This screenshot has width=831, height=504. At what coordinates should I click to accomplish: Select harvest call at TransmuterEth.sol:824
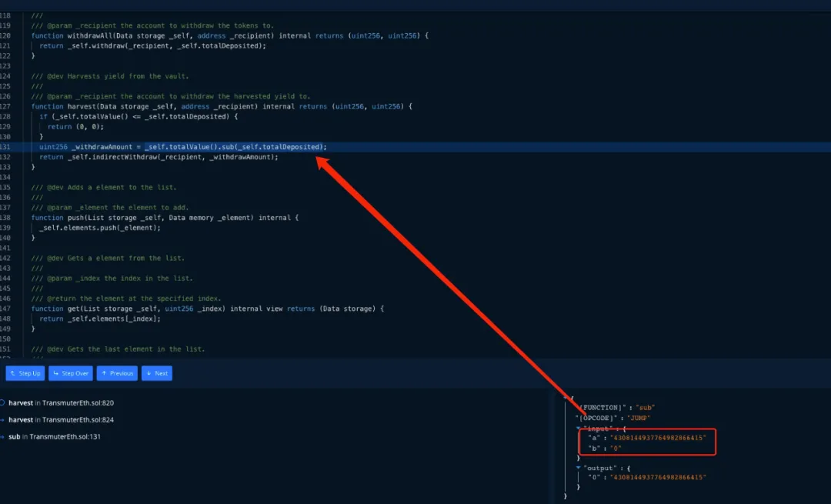coord(62,419)
